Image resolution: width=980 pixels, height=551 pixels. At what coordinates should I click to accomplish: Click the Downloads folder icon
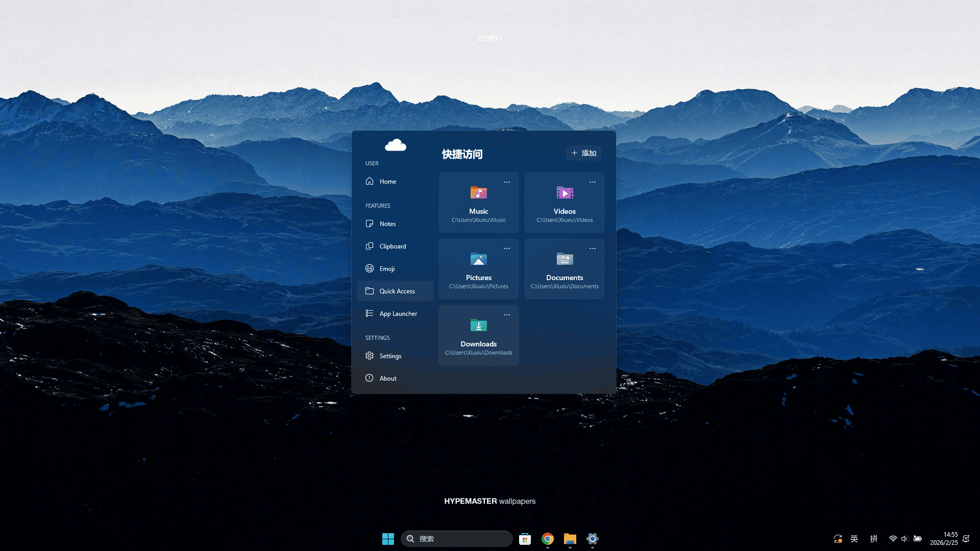(478, 325)
